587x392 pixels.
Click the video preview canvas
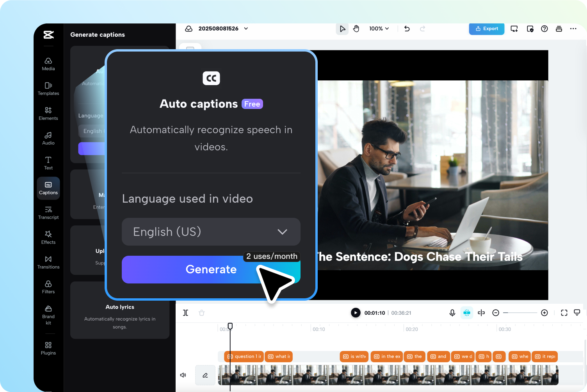432,175
